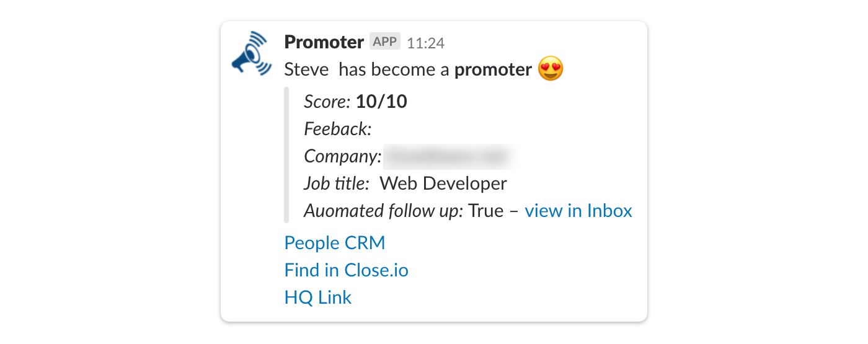Image resolution: width=868 pixels, height=344 pixels.
Task: Click the Job title field label
Action: coord(336,183)
